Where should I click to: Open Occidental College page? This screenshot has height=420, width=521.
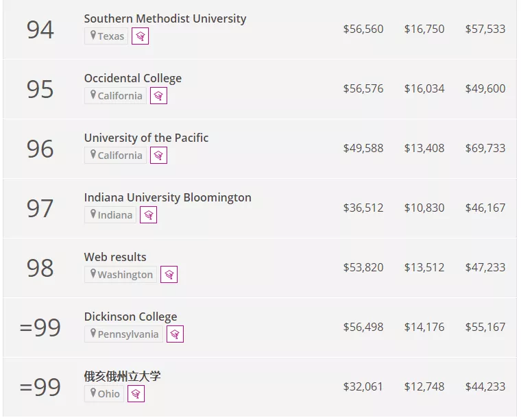133,78
